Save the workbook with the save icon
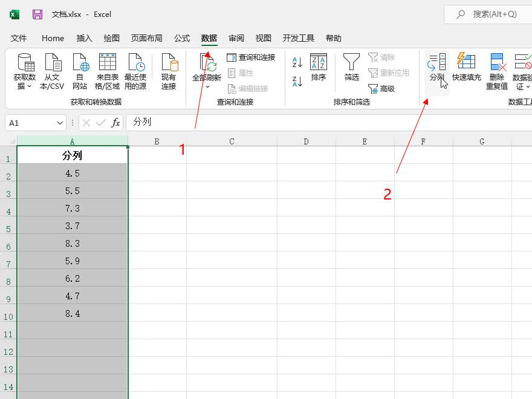Screen dimensions: 532x399 point(37,14)
